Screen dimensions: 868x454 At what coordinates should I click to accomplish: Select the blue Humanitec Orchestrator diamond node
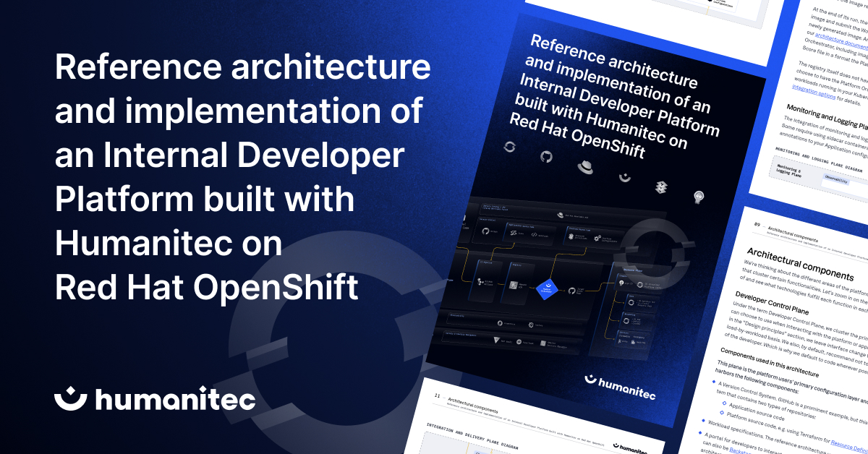point(547,288)
